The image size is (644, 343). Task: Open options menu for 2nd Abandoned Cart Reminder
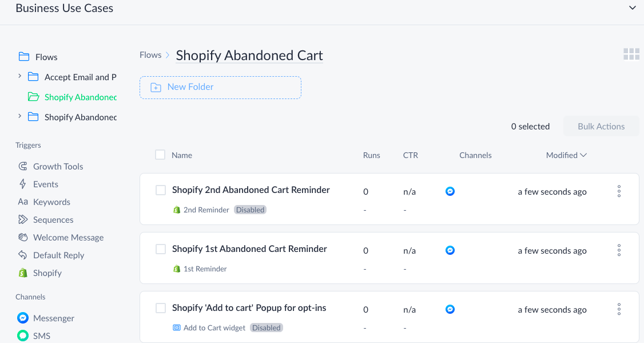pos(619,191)
